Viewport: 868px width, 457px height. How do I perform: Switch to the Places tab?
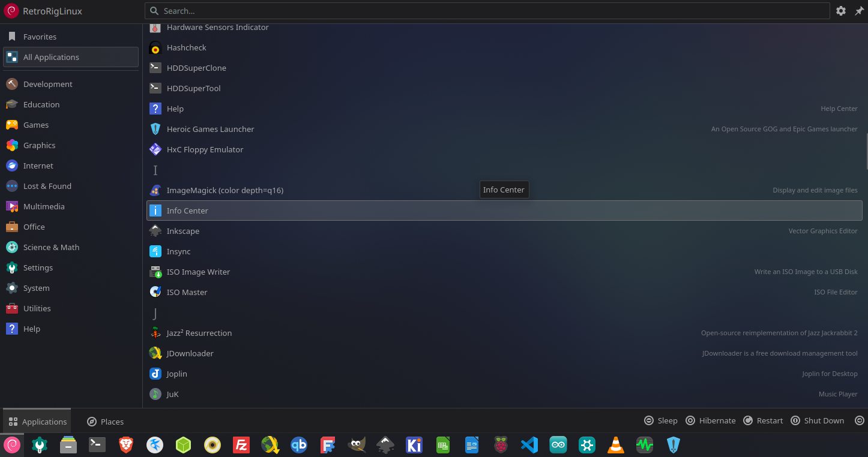[x=105, y=422]
